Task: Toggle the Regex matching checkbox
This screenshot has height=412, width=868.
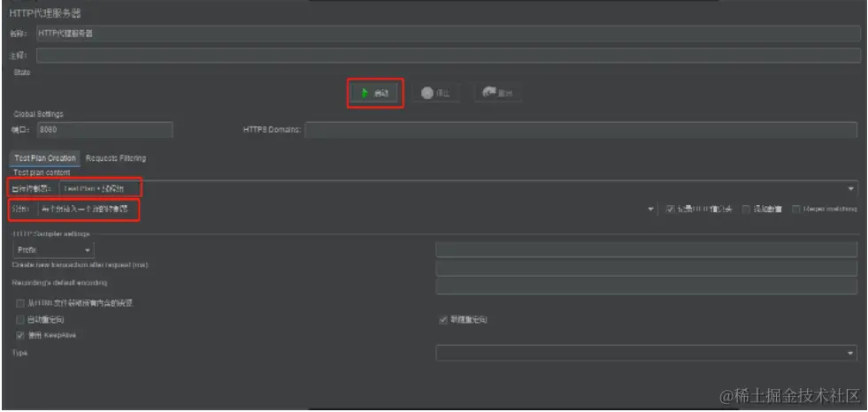Action: point(796,209)
